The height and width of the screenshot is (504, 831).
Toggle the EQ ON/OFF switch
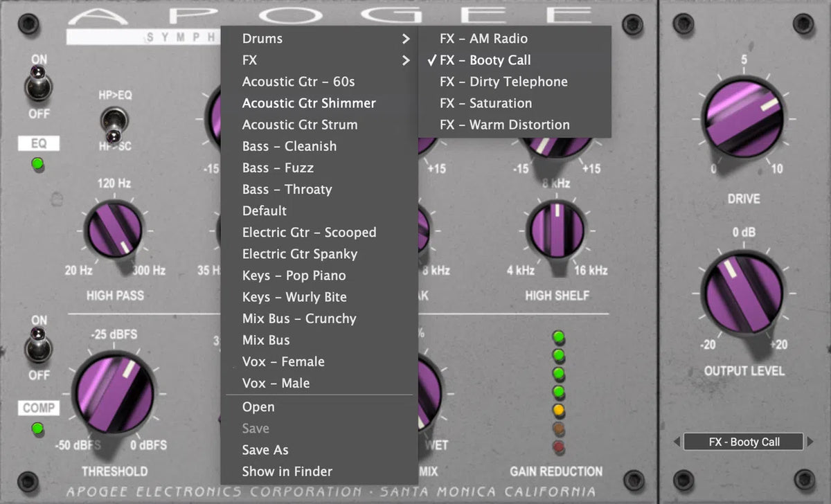coord(39,82)
